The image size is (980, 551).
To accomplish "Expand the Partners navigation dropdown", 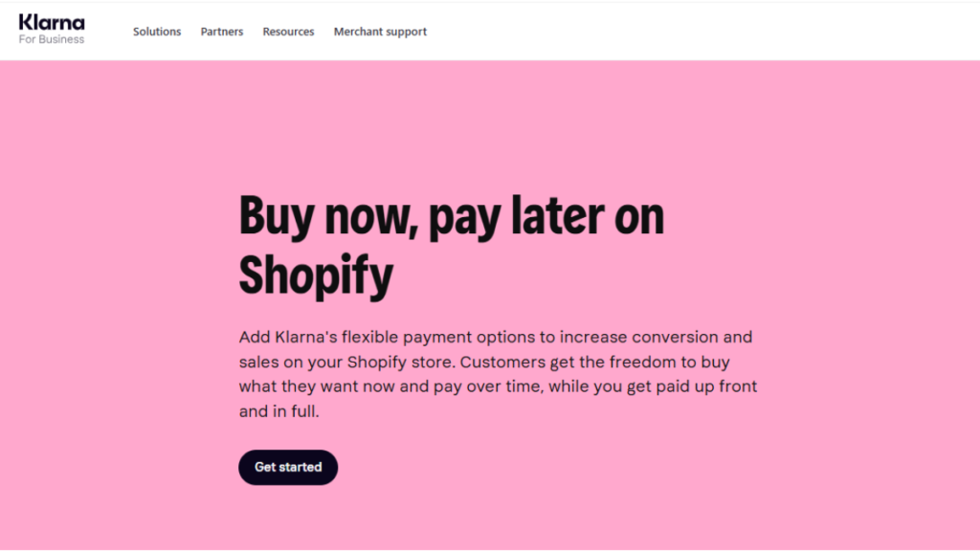I will 221,32.
